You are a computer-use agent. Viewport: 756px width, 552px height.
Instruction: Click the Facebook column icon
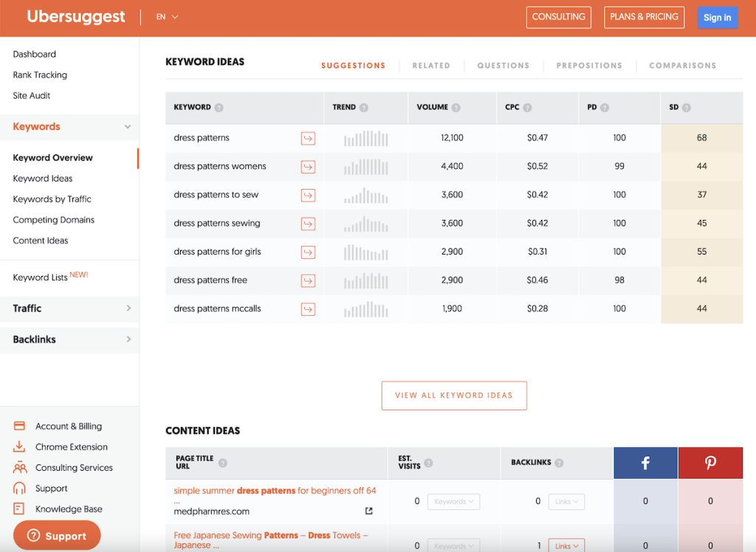[x=645, y=463]
